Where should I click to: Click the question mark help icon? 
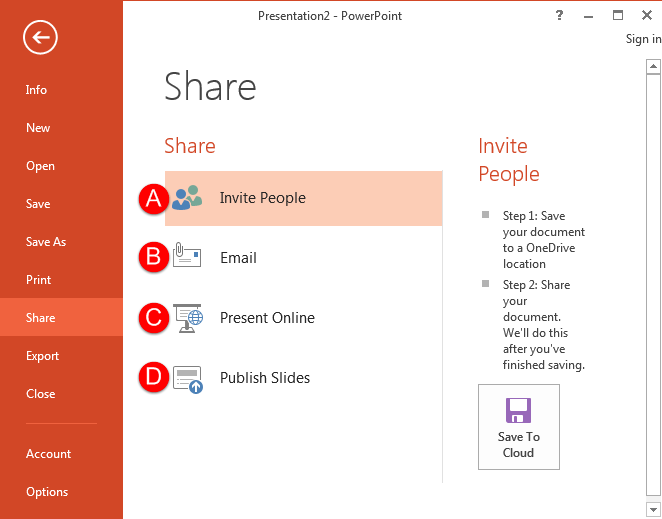[x=559, y=16]
